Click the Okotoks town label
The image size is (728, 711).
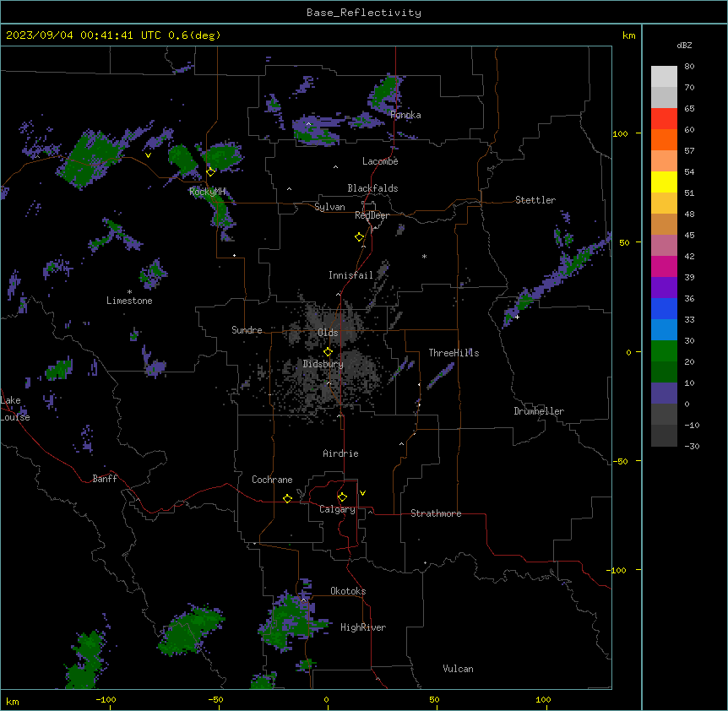click(x=348, y=591)
